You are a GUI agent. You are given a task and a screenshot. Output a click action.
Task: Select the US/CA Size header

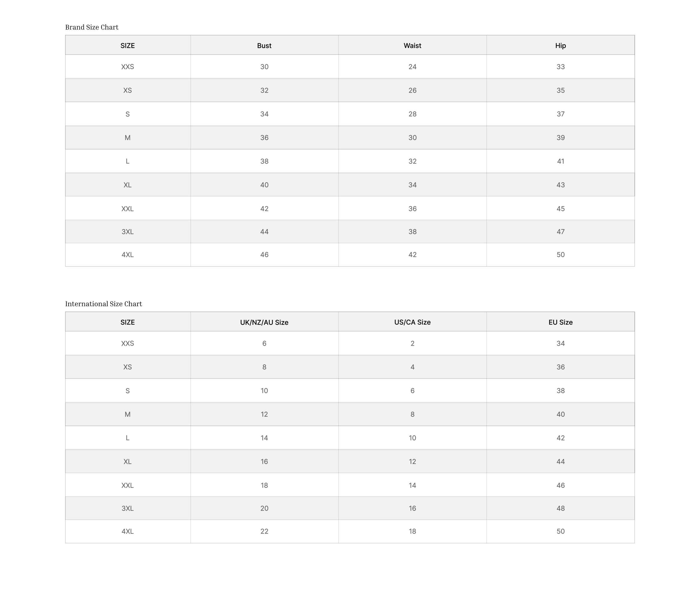coord(412,322)
